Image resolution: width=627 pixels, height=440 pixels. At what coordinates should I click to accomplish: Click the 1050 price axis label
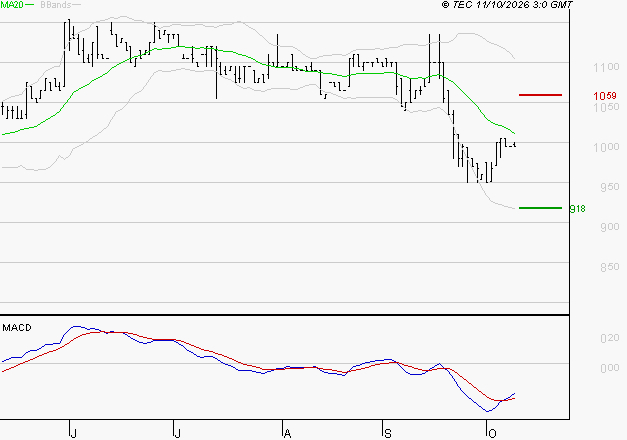607,107
